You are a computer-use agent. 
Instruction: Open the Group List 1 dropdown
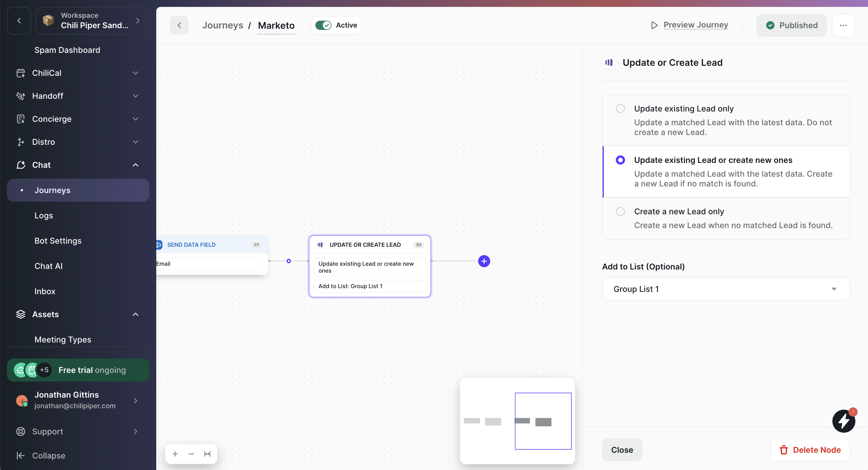(726, 289)
